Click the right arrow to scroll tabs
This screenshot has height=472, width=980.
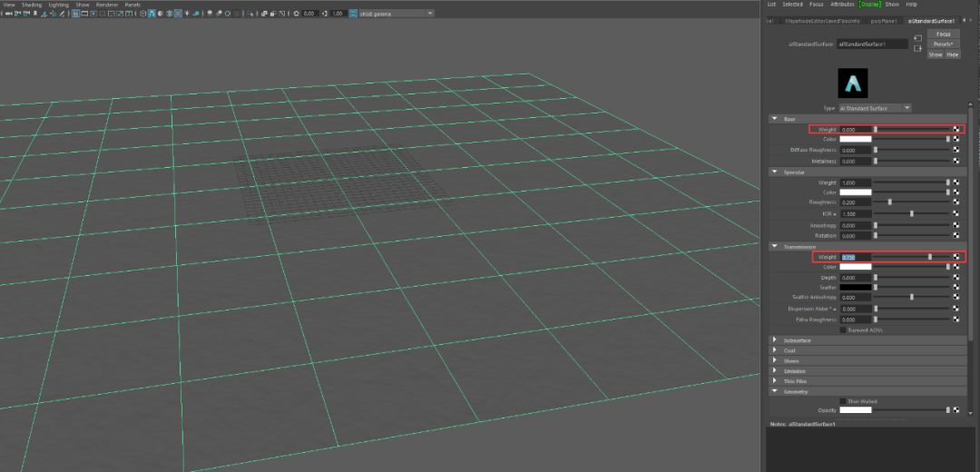pos(969,21)
